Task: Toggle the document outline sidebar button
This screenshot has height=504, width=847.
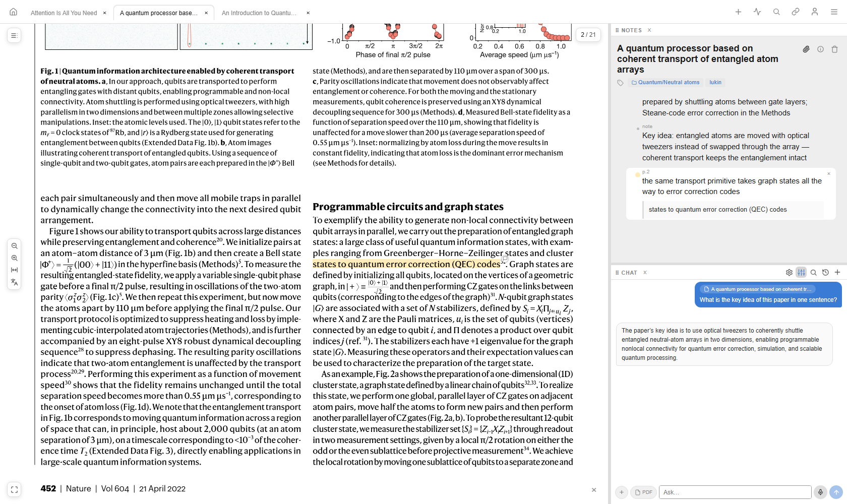Action: point(14,36)
